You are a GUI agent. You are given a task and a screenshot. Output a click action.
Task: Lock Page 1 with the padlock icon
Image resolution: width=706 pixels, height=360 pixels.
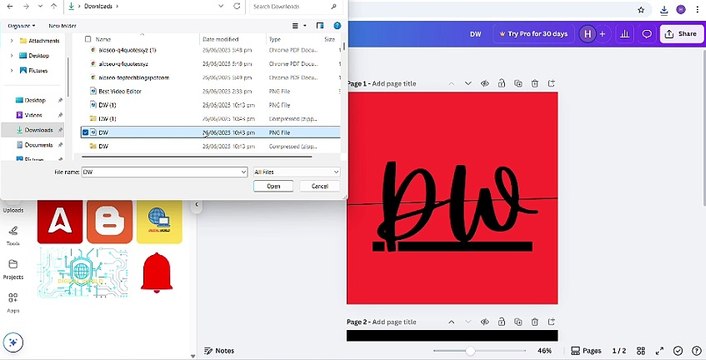501,84
